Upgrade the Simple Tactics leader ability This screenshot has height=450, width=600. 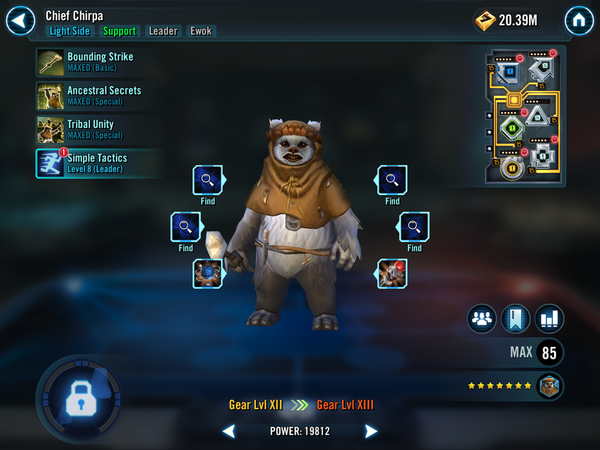98,163
